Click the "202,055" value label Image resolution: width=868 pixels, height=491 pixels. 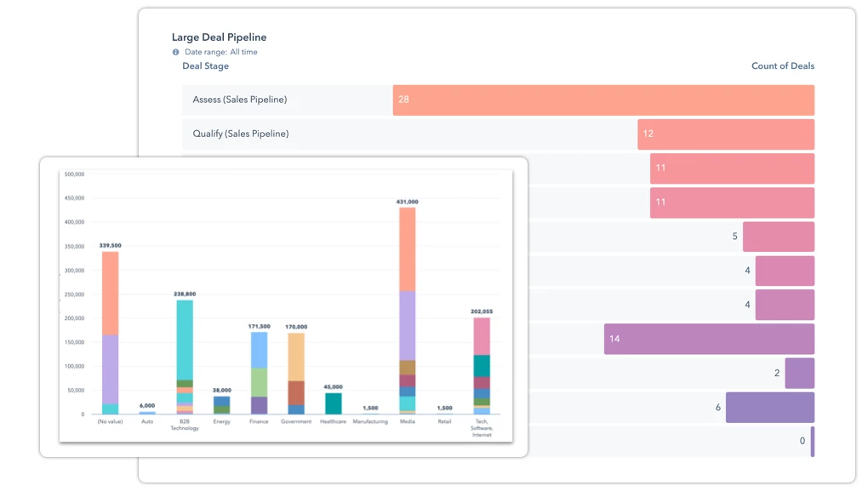click(x=482, y=311)
